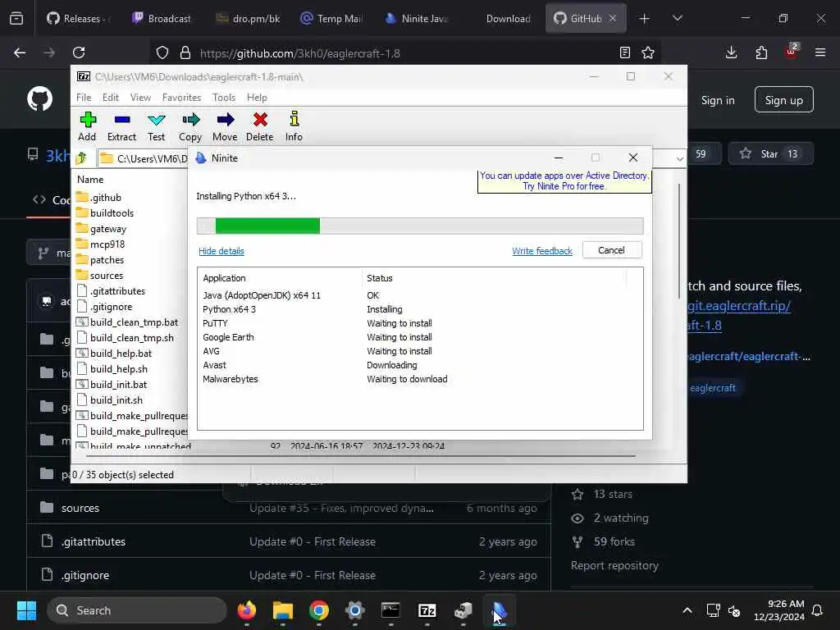The height and width of the screenshot is (630, 840).
Task: Open the 7-Zip Tools menu
Action: click(x=224, y=98)
